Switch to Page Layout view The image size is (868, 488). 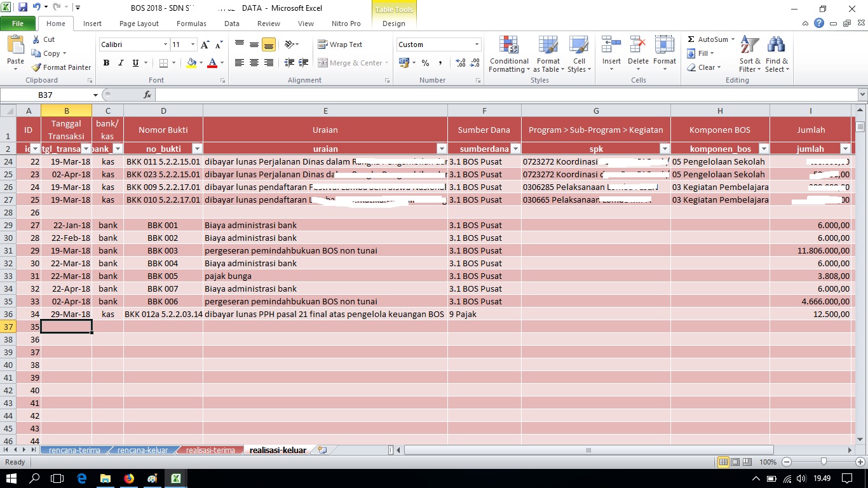click(735, 462)
